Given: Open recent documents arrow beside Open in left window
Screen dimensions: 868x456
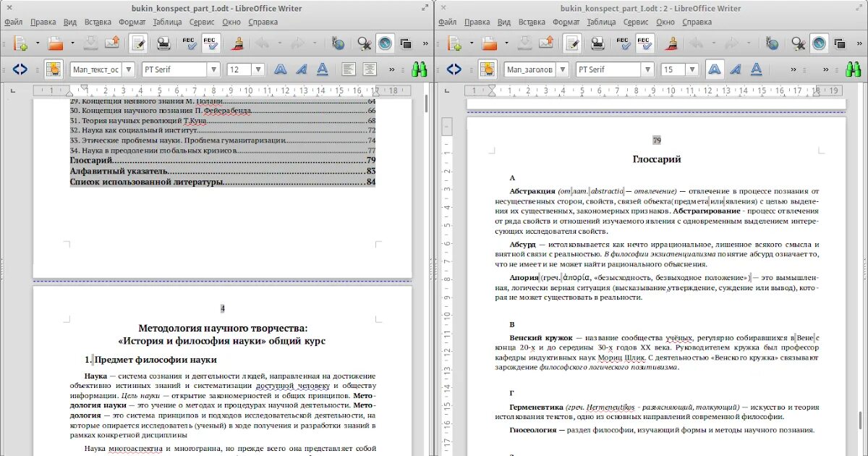Looking at the screenshot, I should pos(72,43).
